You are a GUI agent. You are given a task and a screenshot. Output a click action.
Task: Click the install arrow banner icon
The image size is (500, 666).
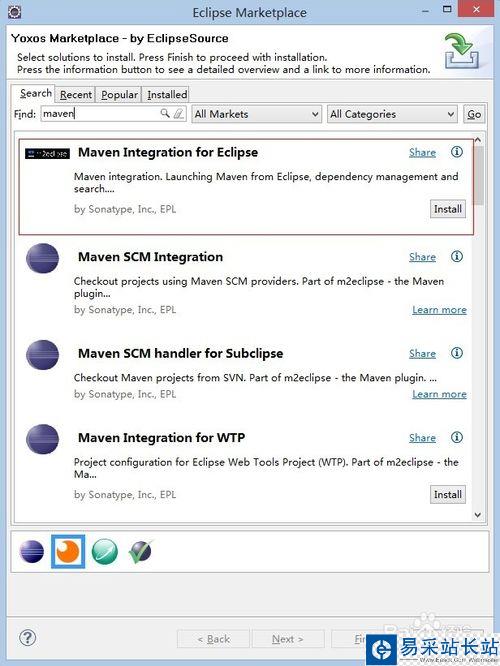[461, 51]
